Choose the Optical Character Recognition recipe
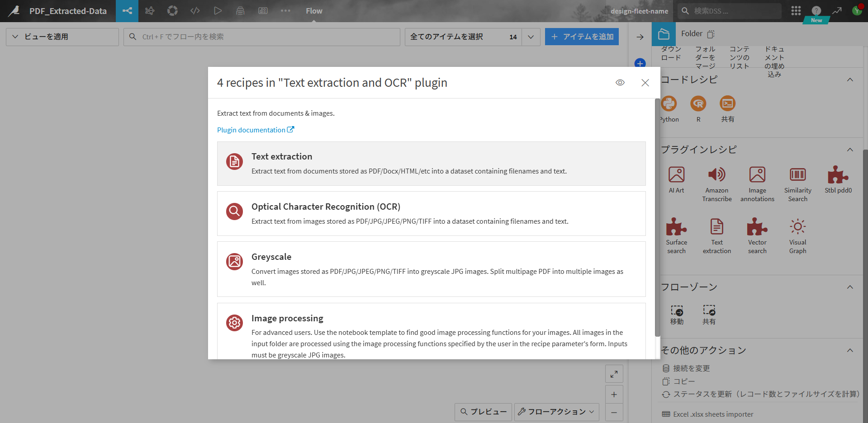 tap(431, 213)
